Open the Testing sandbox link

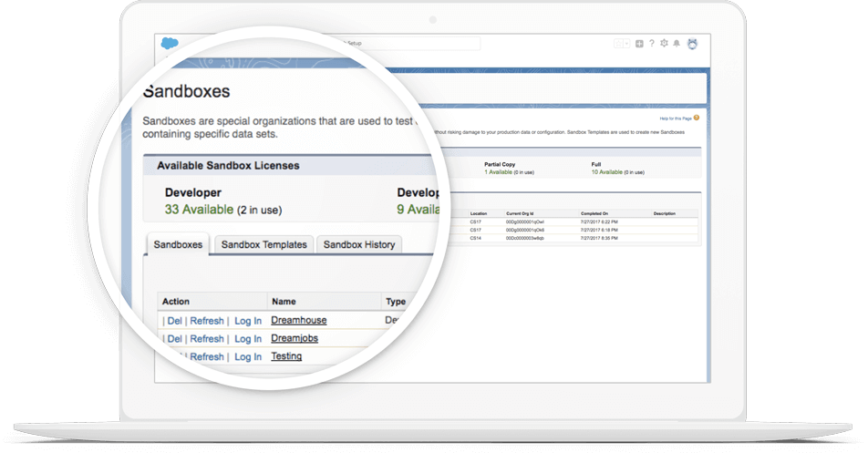(x=286, y=356)
